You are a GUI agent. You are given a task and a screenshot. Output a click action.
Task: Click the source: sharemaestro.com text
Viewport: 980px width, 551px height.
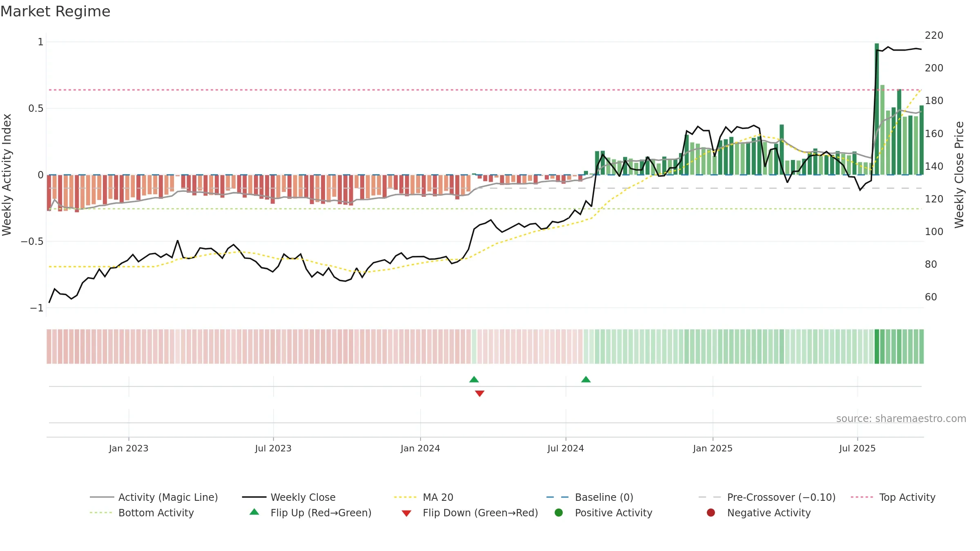coord(901,418)
